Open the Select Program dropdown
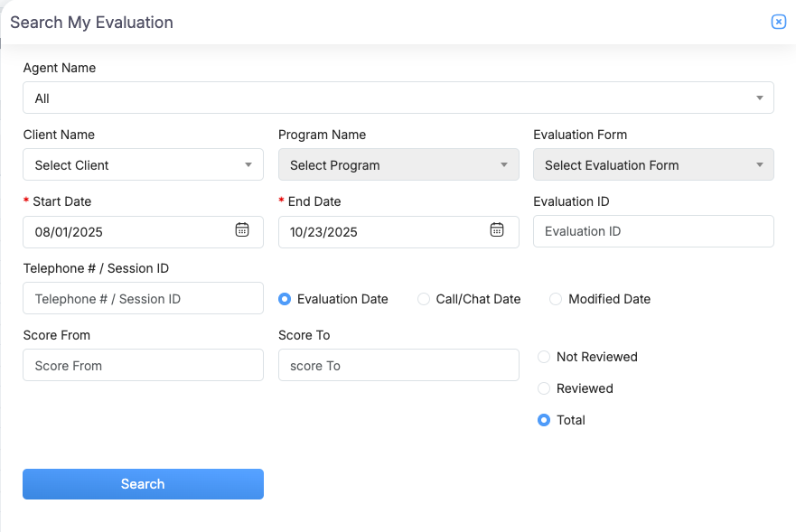The image size is (796, 532). [x=398, y=165]
